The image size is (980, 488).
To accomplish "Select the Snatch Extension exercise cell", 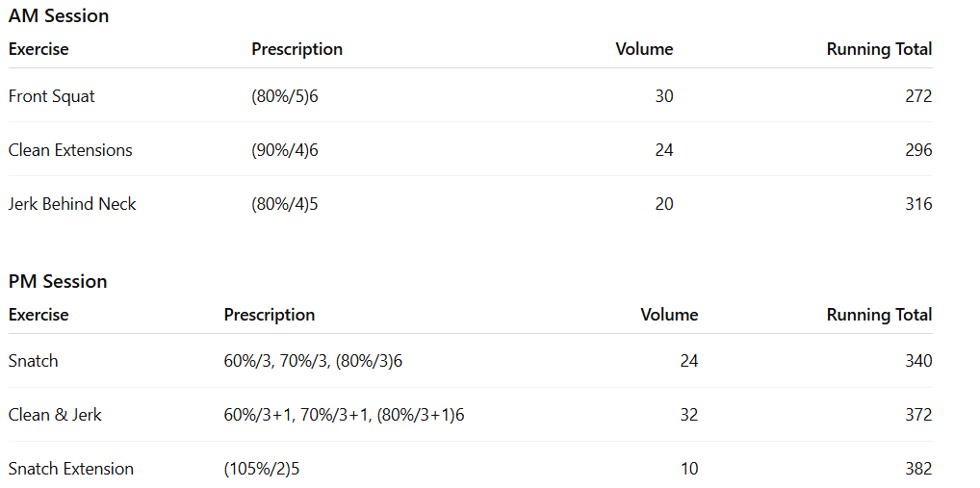I will tap(71, 469).
